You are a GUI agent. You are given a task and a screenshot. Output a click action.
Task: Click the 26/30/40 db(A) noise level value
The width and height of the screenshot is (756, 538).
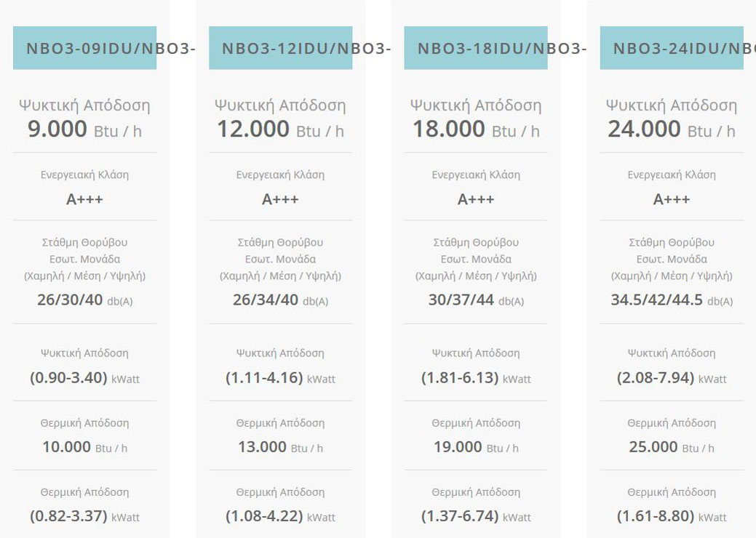pyautogui.click(x=84, y=300)
